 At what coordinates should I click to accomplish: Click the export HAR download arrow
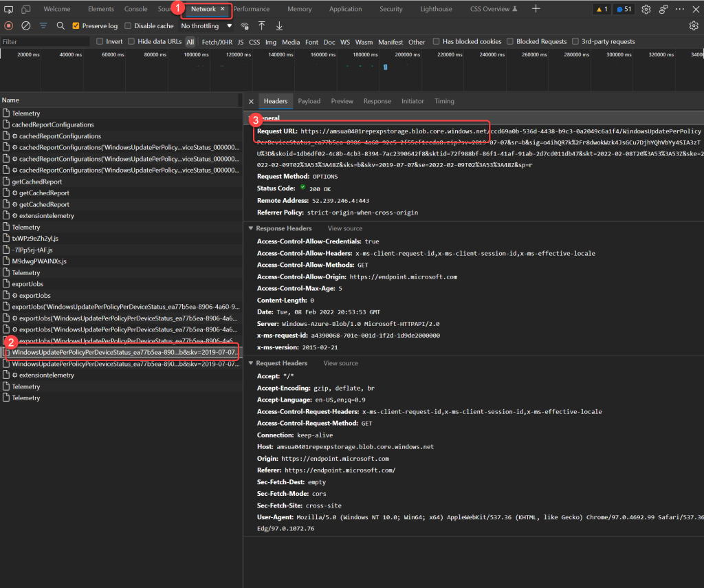279,25
